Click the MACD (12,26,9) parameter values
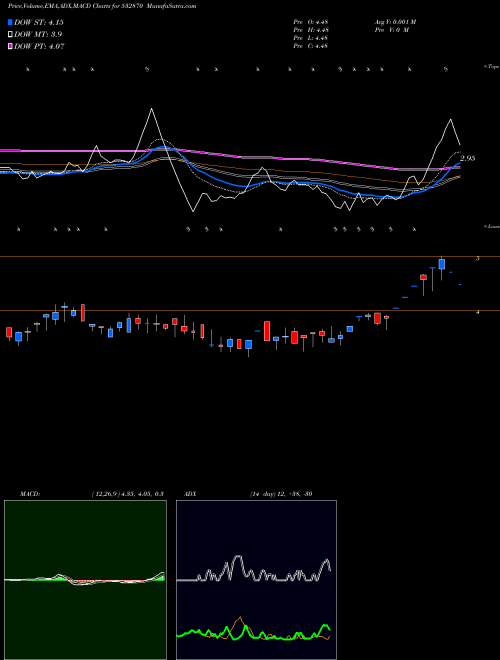The image size is (500, 660). (127, 494)
